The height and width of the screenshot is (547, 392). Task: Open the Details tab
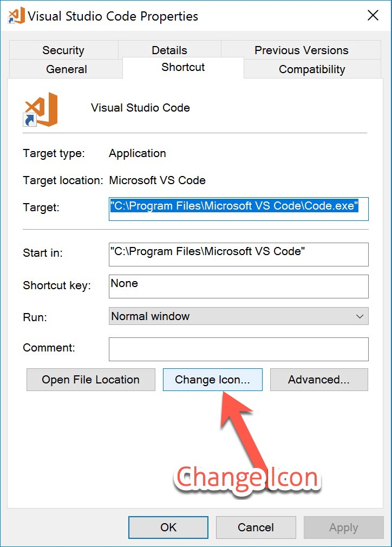(x=169, y=50)
